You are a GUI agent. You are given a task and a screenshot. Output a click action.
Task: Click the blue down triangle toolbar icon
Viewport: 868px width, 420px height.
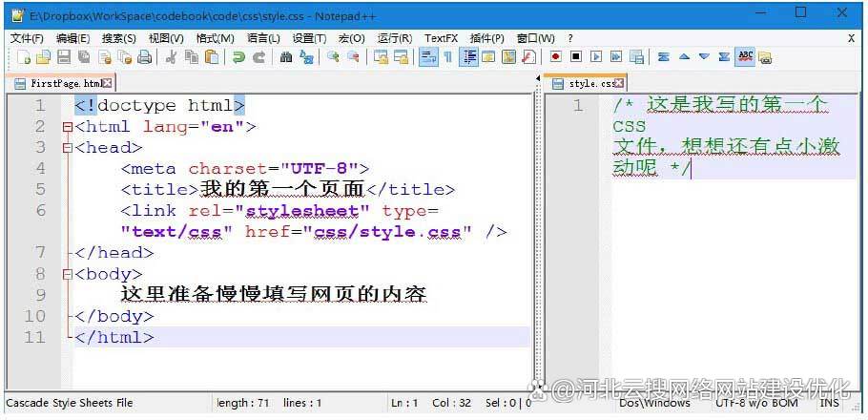point(704,57)
